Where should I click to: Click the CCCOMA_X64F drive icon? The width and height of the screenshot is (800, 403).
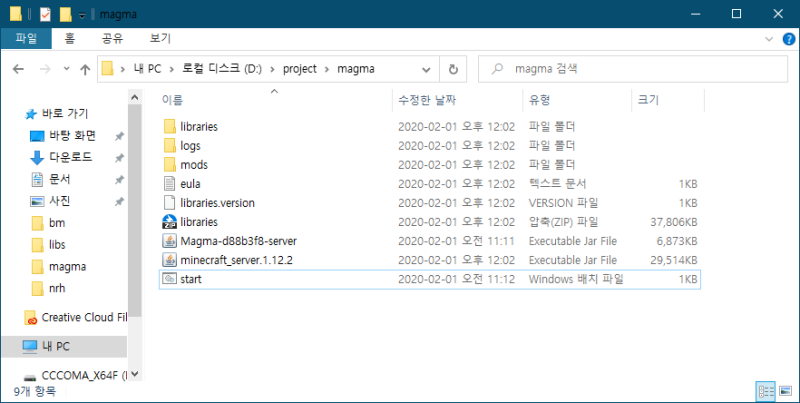pyautogui.click(x=30, y=377)
